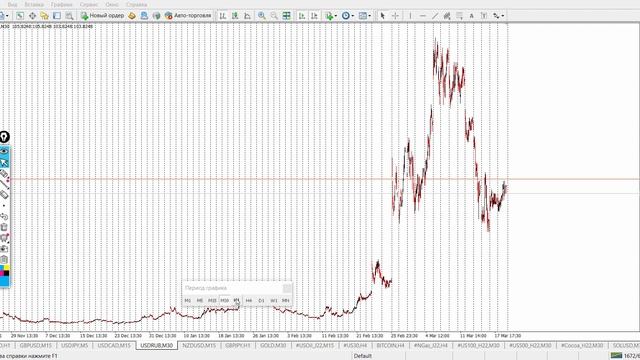Switch to the NZDUSD,M15 chart tab
Image resolution: width=640 pixels, height=360 pixels.
pyautogui.click(x=199, y=345)
